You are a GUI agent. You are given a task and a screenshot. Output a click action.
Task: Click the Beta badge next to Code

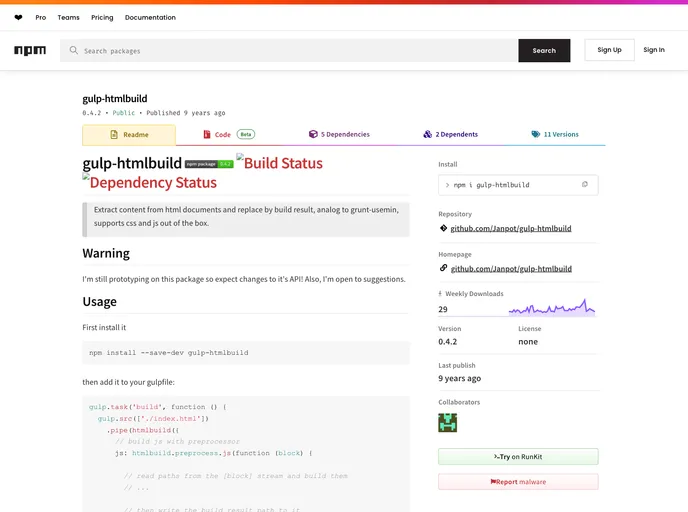(x=246, y=134)
